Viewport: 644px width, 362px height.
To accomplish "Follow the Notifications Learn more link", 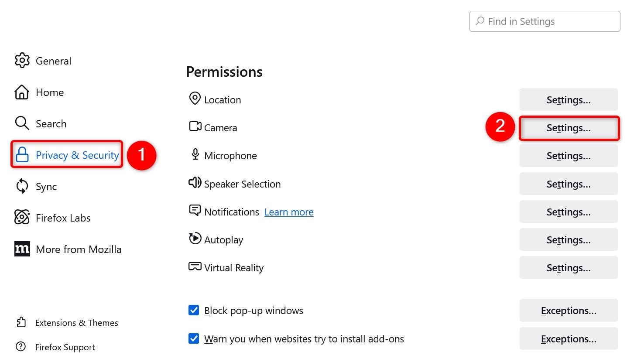I will coord(289,212).
